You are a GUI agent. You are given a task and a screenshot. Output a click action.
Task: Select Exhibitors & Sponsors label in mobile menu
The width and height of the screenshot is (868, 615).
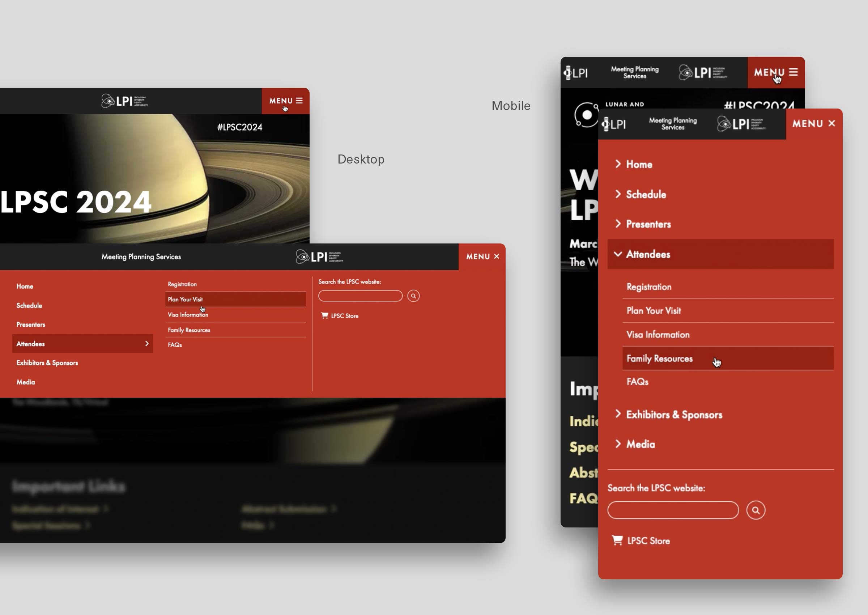point(674,415)
